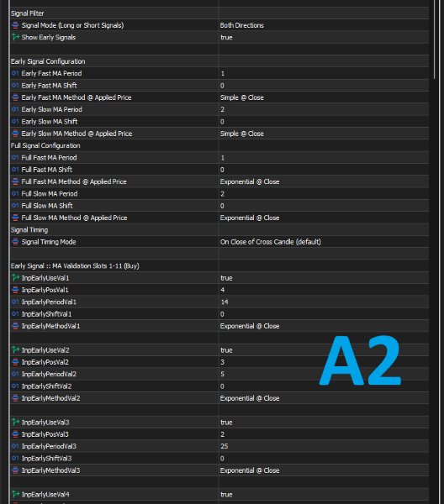
Task: Open the Both Directions signal mode dropdown
Action: [324, 25]
